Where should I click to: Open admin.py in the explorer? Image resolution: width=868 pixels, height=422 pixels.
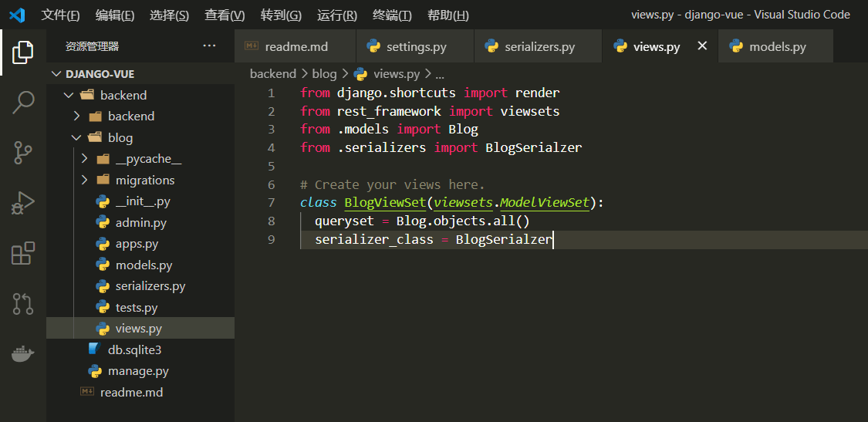(x=140, y=223)
